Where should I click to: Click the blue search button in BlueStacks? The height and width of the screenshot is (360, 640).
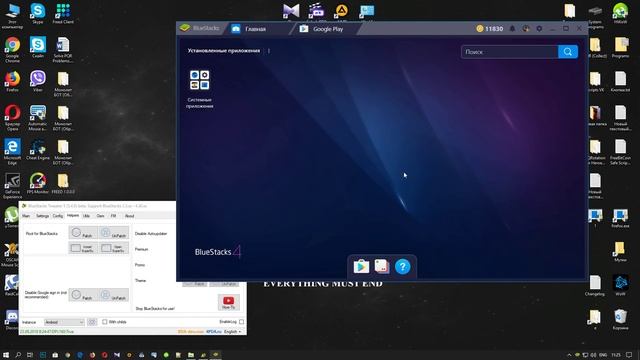[568, 52]
